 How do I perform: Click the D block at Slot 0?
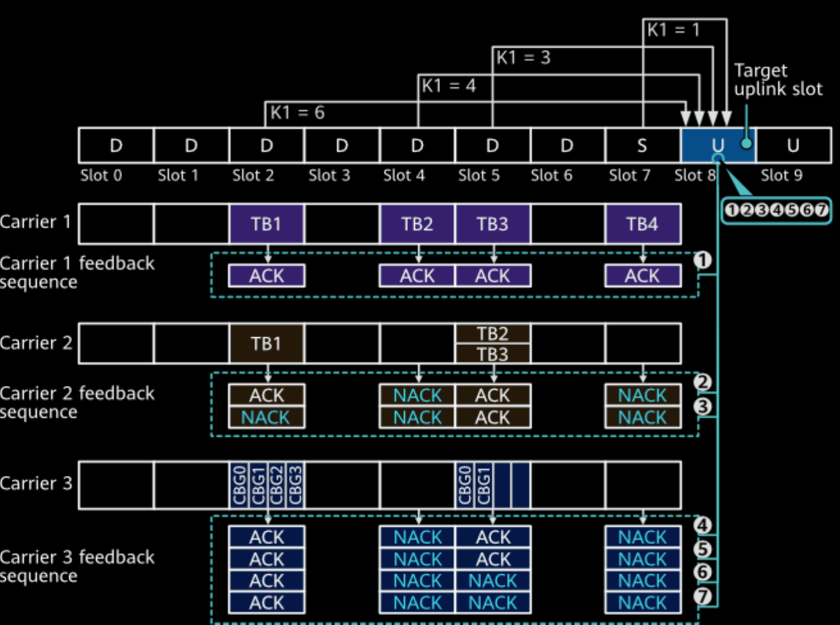(x=116, y=145)
